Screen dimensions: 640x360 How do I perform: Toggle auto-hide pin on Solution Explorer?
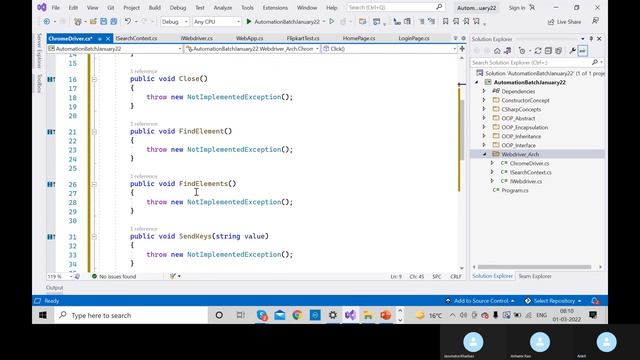(x=591, y=38)
